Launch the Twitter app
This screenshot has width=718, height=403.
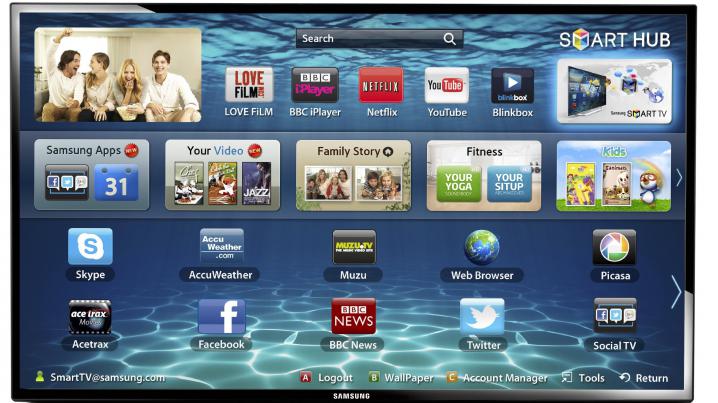click(482, 316)
